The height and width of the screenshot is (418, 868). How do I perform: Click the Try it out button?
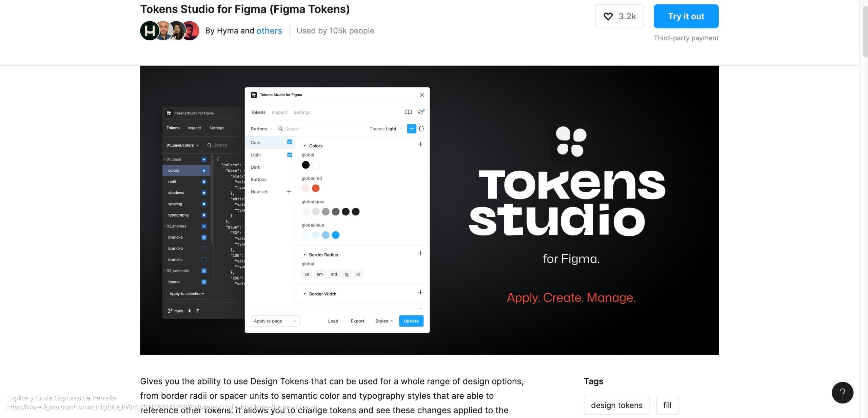686,16
